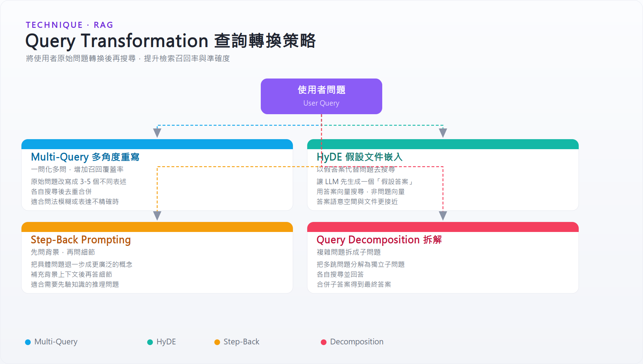The width and height of the screenshot is (643, 364).
Task: Click the red Decomposition legend dot
Action: coord(324,342)
